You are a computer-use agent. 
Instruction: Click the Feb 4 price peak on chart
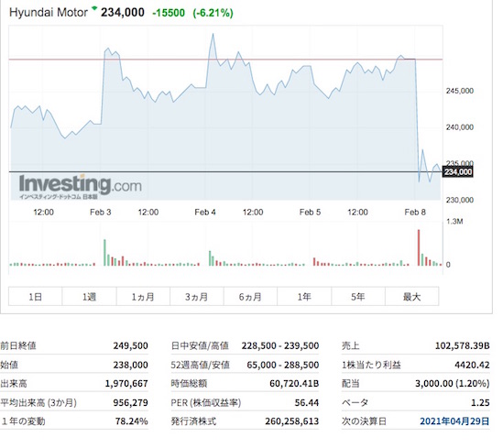tap(213, 34)
